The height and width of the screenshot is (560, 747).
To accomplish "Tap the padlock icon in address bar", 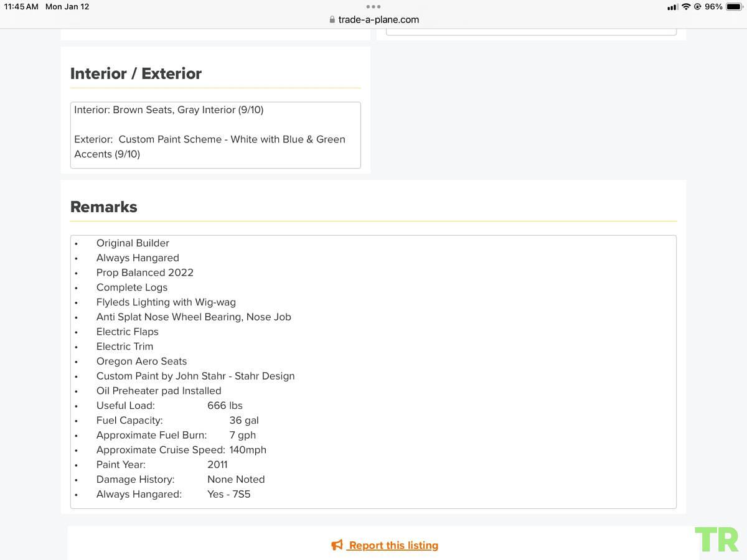I will tap(332, 20).
